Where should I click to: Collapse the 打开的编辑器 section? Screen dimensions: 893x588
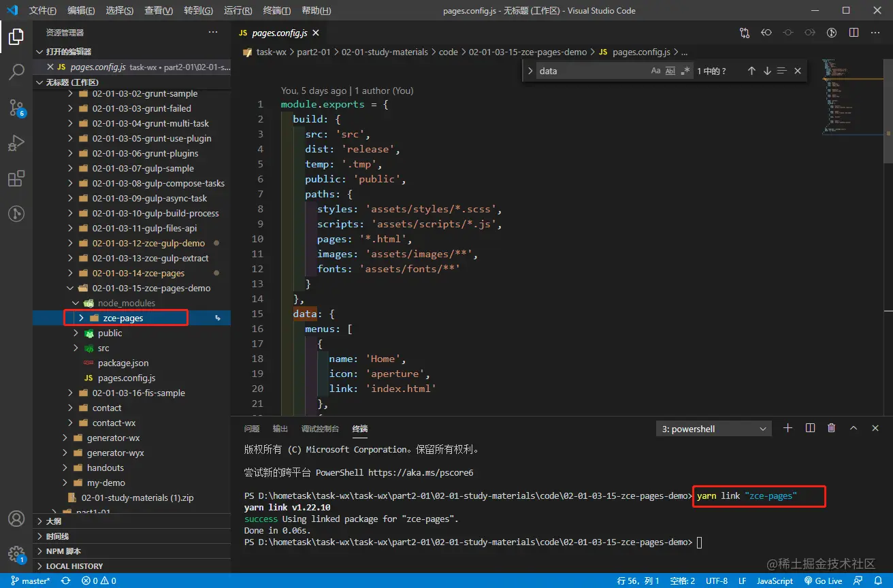pos(132,52)
